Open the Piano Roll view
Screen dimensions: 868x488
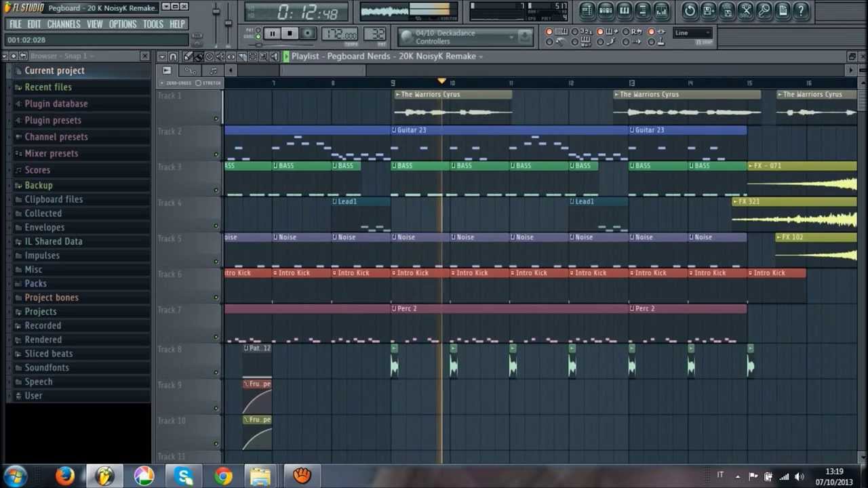pos(625,11)
